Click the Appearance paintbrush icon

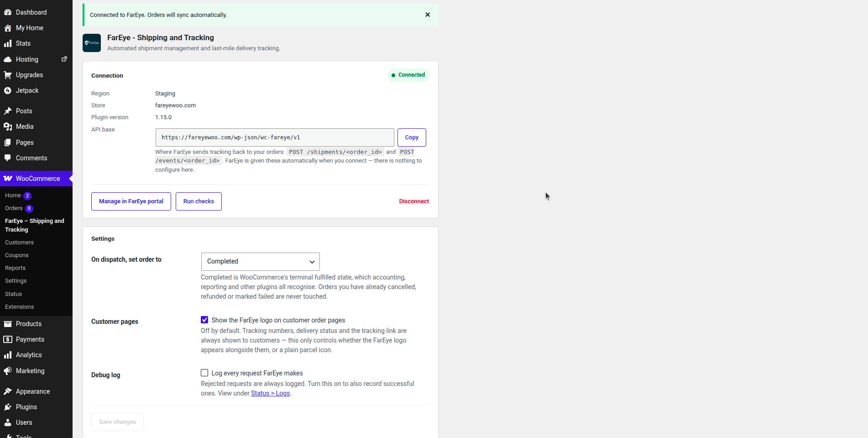(8, 391)
